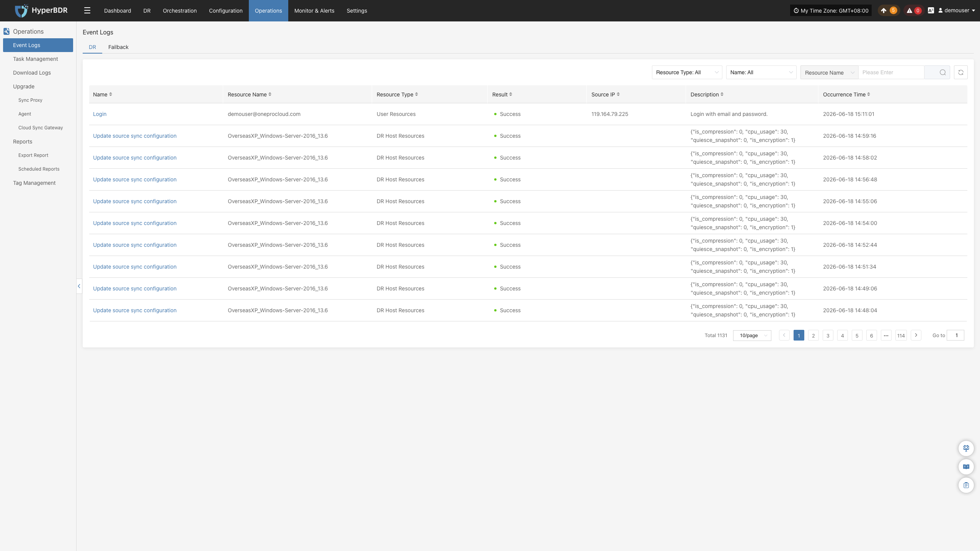980x551 pixels.
Task: Switch to the Failback tab
Action: (x=118, y=47)
